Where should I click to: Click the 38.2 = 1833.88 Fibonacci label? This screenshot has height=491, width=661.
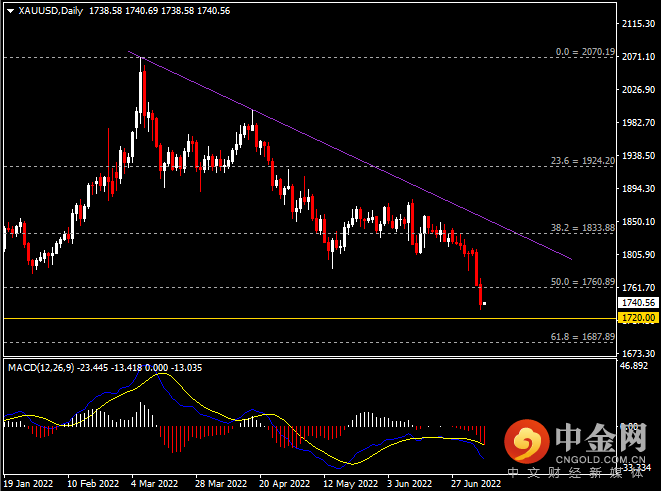[583, 228]
